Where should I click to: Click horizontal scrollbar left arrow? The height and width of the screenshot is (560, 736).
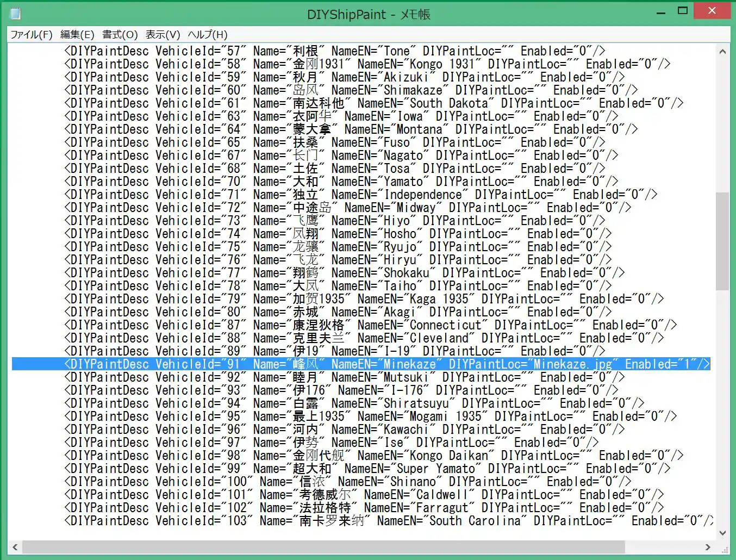pyautogui.click(x=15, y=547)
